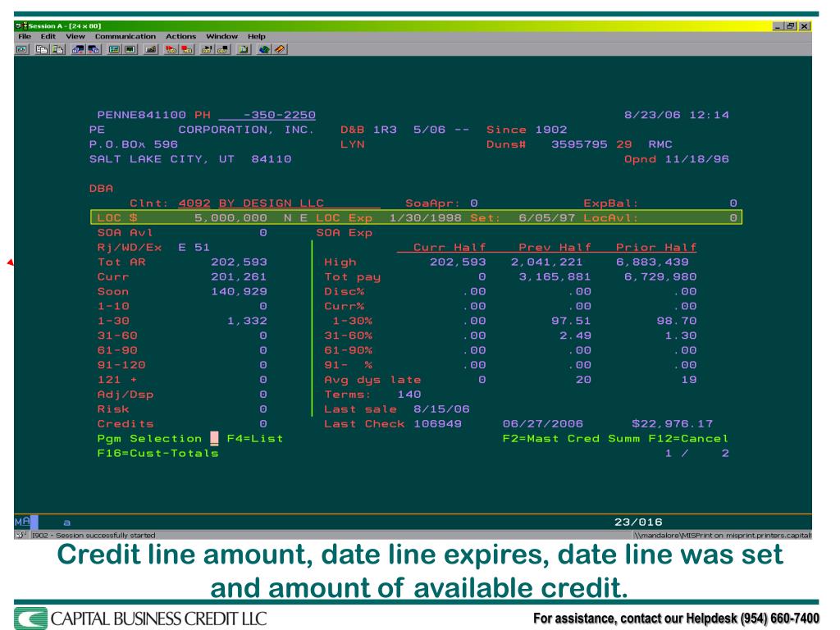Click the D&B rating 1R3
Viewport: 840px width, 630px height.
(x=385, y=130)
